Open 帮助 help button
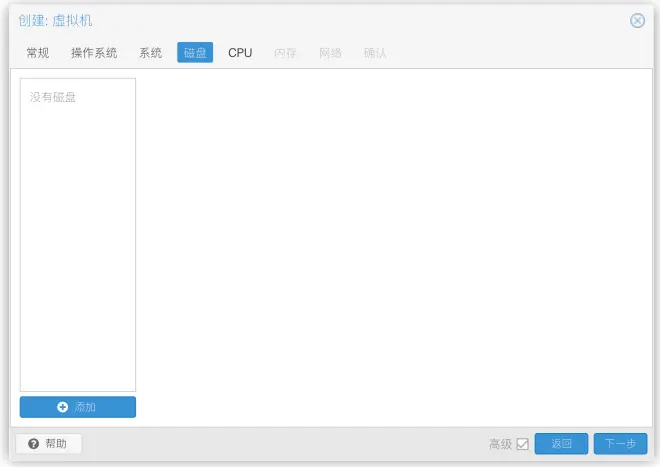 click(48, 443)
